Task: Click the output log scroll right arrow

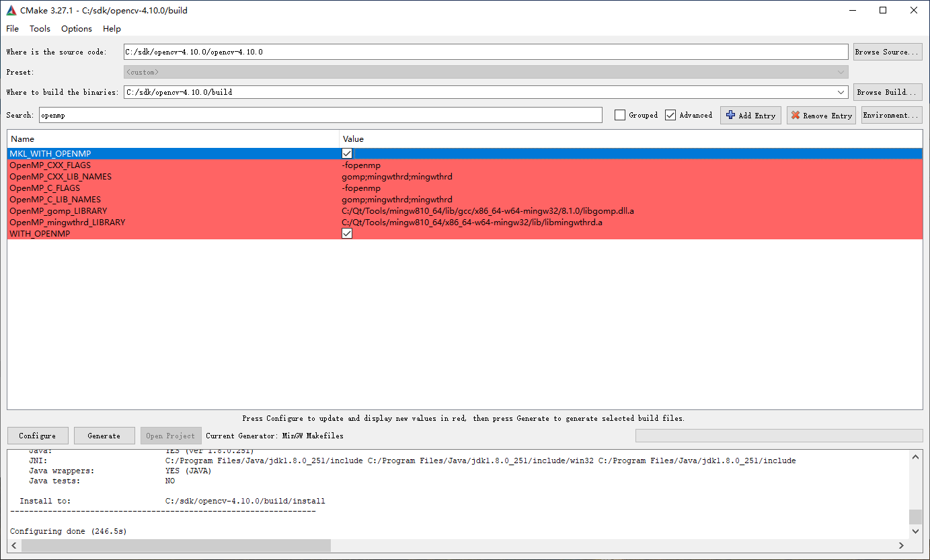Action: coord(902,545)
